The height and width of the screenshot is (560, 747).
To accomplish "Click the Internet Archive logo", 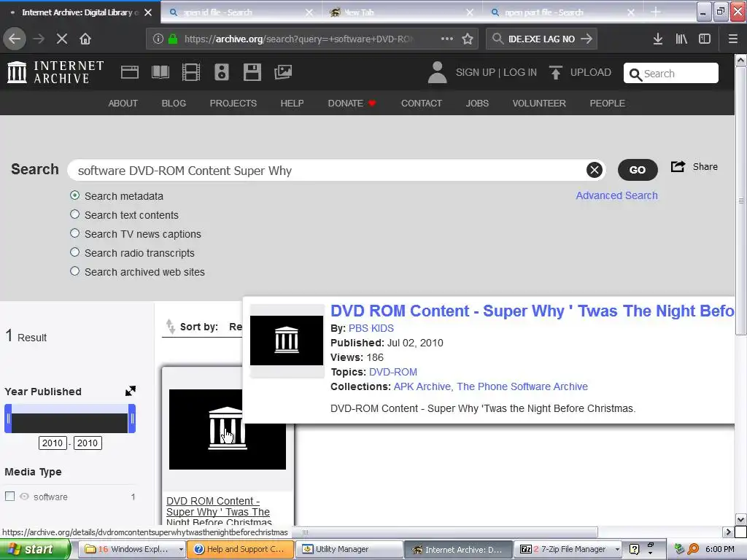I will (x=55, y=72).
